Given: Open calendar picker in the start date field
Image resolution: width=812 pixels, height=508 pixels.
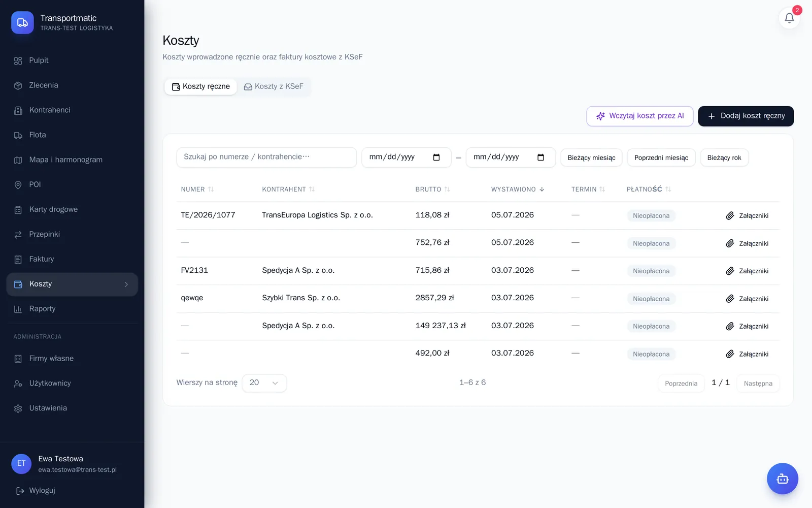Looking at the screenshot, I should tap(436, 157).
